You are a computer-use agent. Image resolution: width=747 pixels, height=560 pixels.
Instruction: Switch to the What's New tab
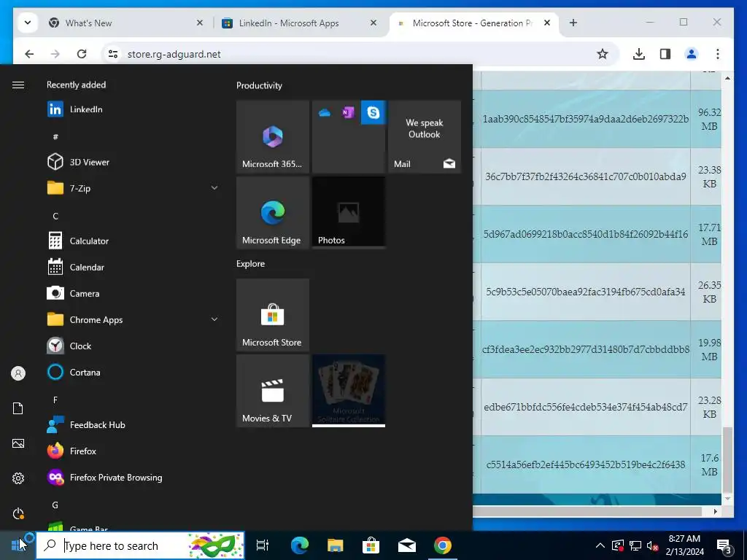(x=126, y=23)
